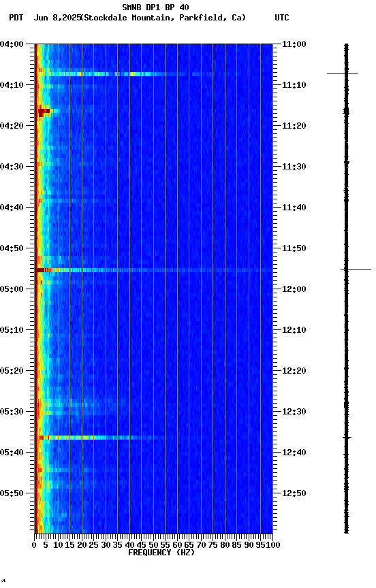
Task: Click the 05:20 PDT time label
Action: click(12, 371)
